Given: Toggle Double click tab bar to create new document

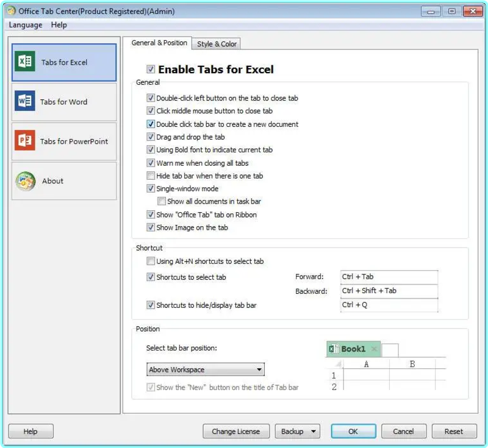Looking at the screenshot, I should (x=151, y=124).
